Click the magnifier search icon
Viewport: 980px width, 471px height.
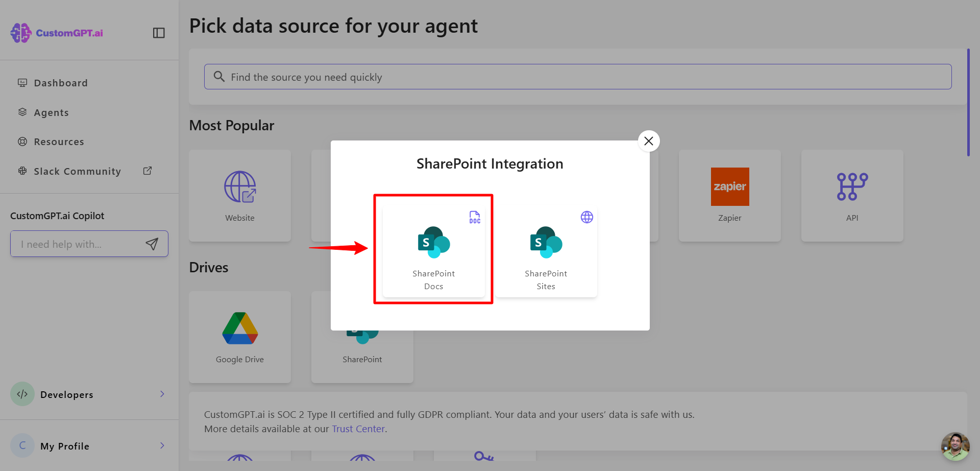219,77
